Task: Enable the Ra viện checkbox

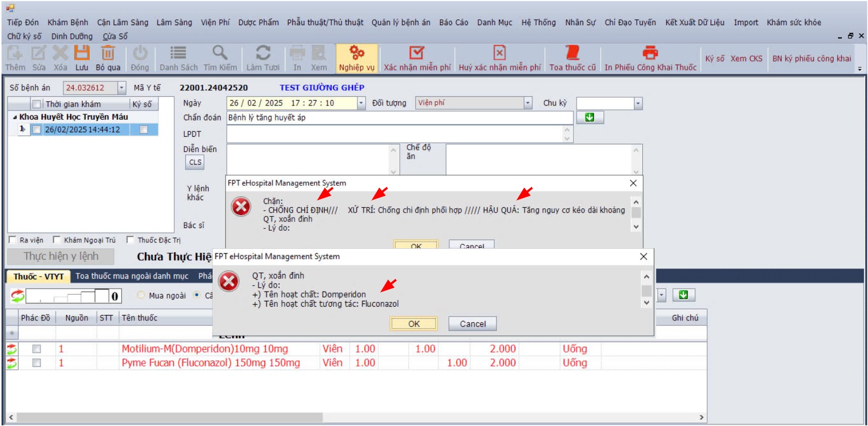Action: click(12, 240)
